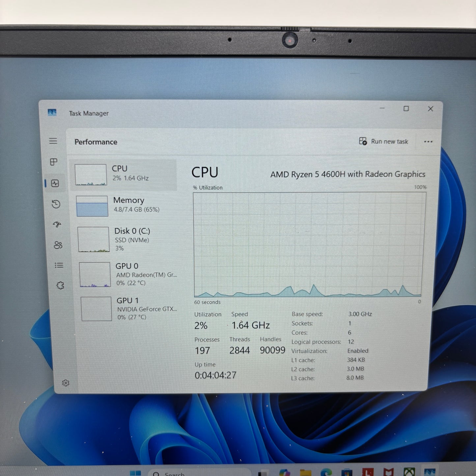Open Microsoft Edge from the taskbar
The image size is (476, 476).
326,472
